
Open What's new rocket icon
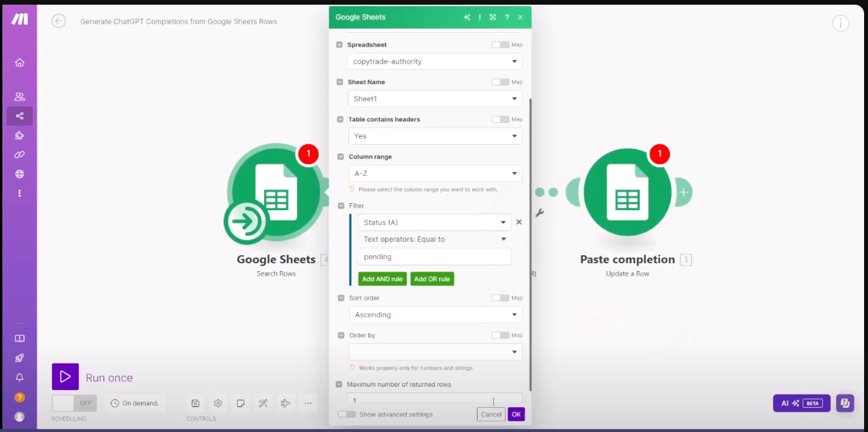(x=19, y=358)
